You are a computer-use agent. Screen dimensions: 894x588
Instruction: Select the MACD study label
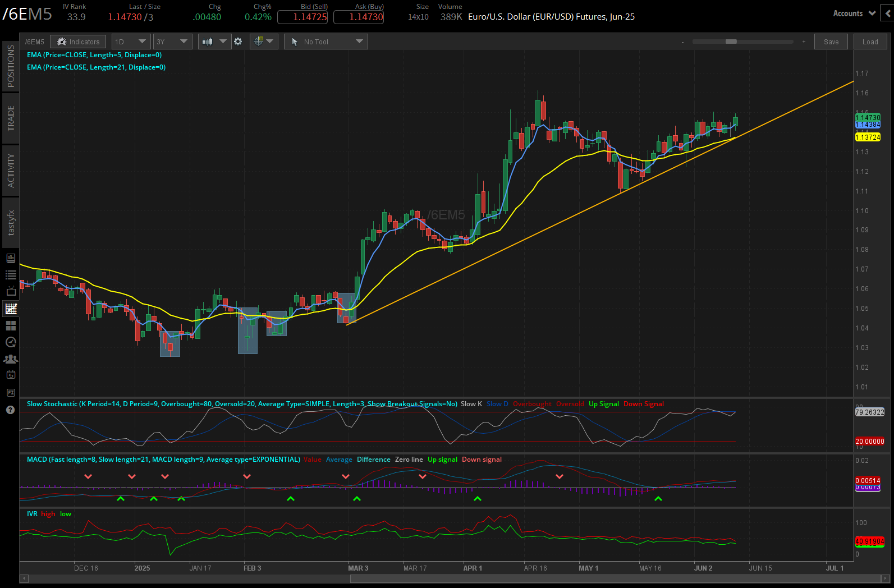tap(163, 460)
